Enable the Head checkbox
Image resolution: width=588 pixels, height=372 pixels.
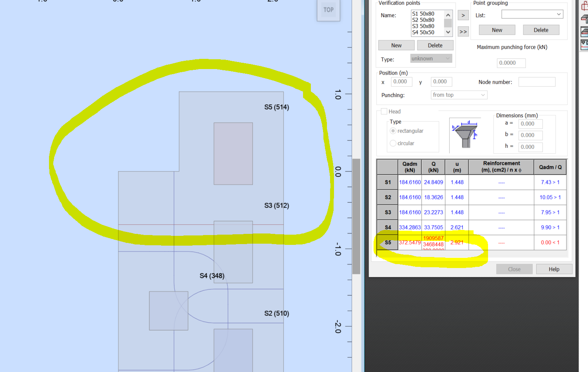[x=384, y=111]
